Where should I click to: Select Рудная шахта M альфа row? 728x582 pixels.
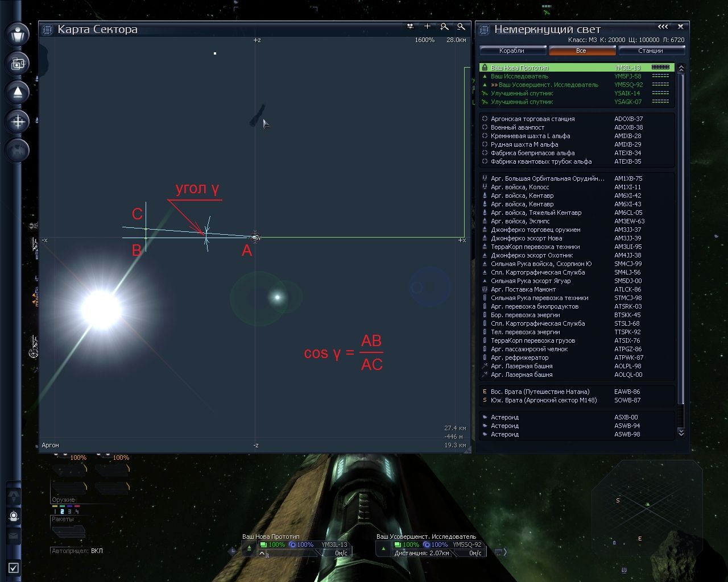pyautogui.click(x=577, y=144)
